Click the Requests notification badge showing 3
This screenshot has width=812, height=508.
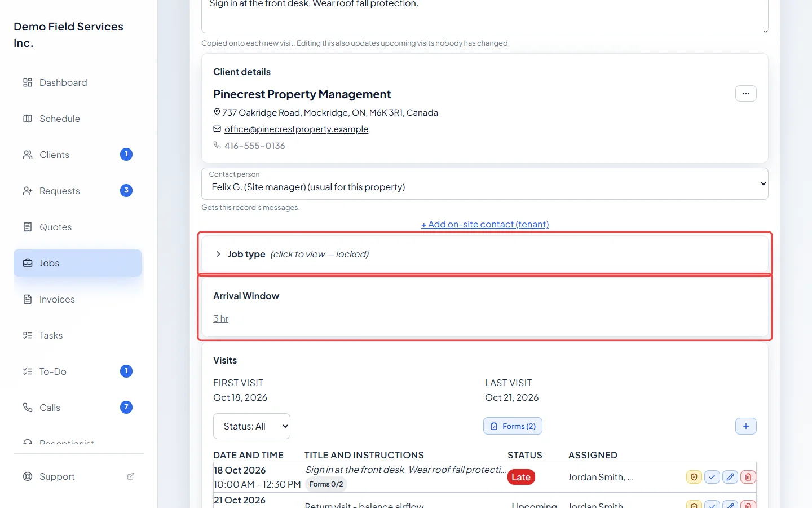point(126,190)
